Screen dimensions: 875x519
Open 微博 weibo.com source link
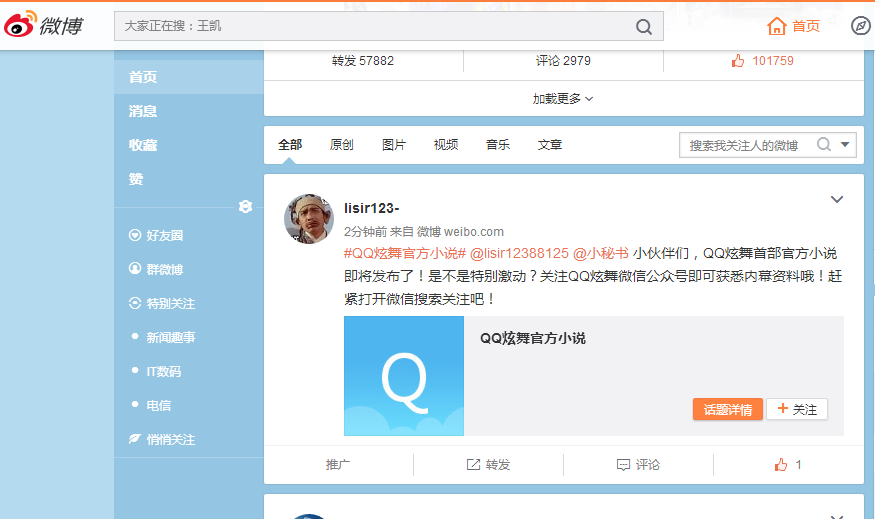(x=460, y=232)
